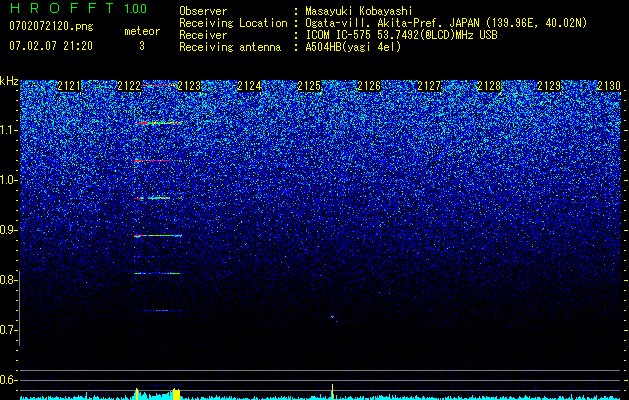
Task: Click the kHz axis unit label
Action: click(9, 81)
